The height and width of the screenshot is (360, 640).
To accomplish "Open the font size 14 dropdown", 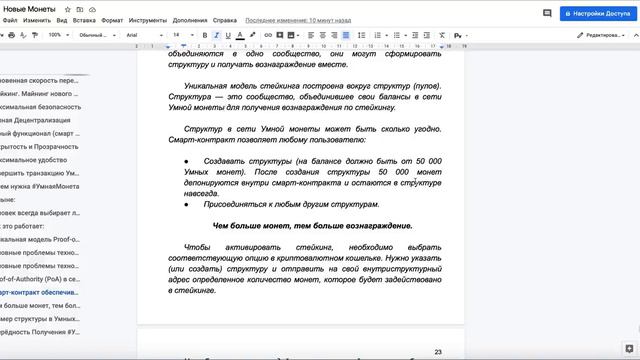I will 183,35.
